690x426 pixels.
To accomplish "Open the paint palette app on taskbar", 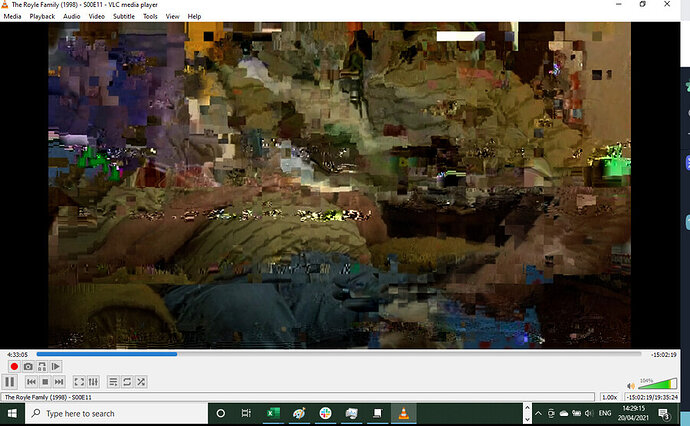I will pos(299,413).
